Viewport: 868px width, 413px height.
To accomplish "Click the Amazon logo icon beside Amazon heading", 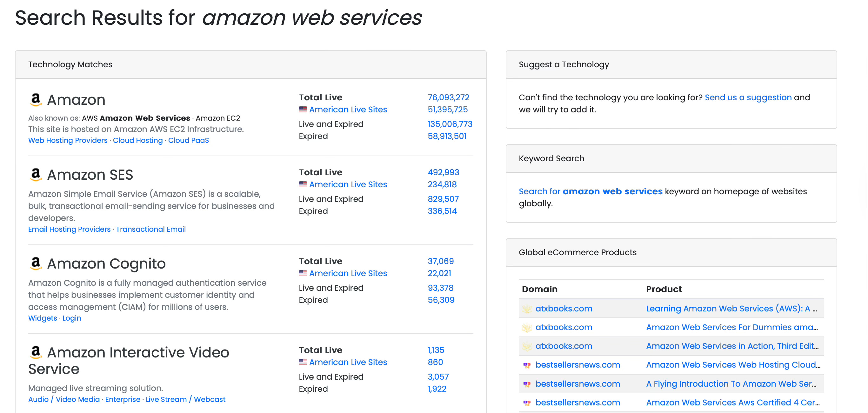I will click(x=35, y=100).
